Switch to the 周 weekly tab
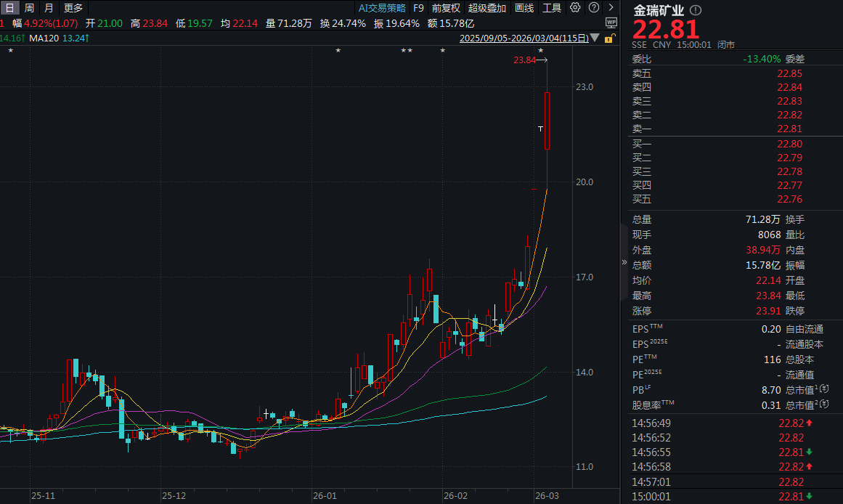Screen dimensions: 843x504 click(x=29, y=8)
